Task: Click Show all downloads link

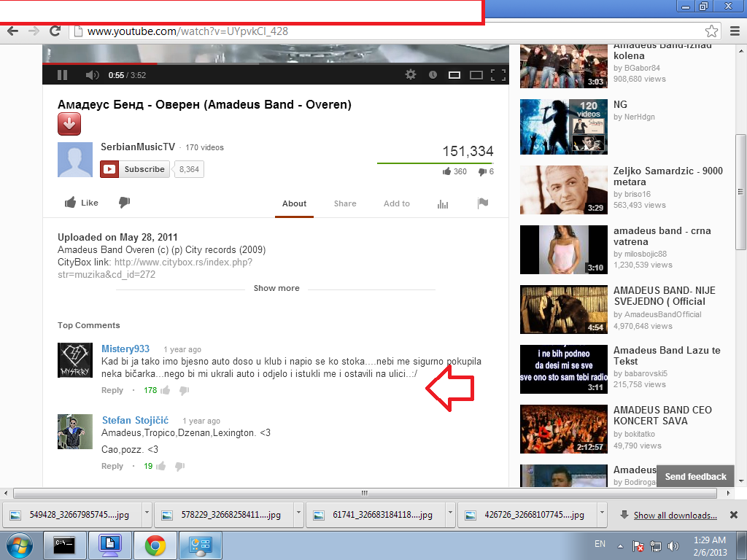Action: tap(675, 516)
